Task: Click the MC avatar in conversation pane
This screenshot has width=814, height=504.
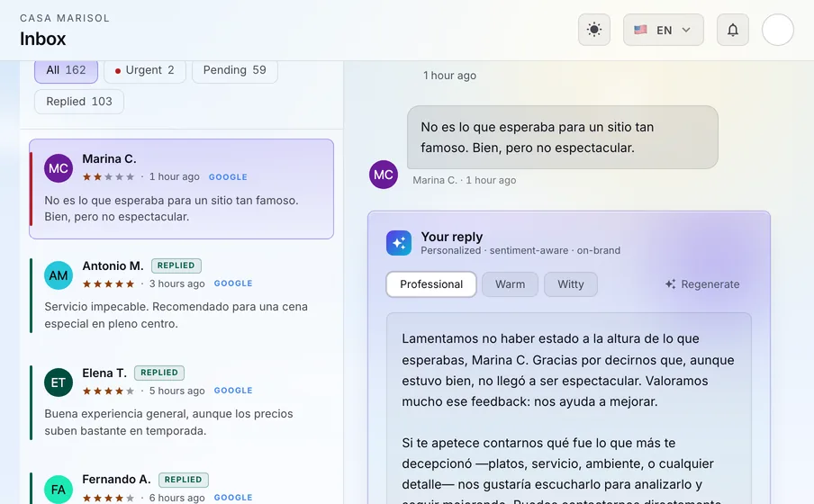Action: tap(384, 175)
